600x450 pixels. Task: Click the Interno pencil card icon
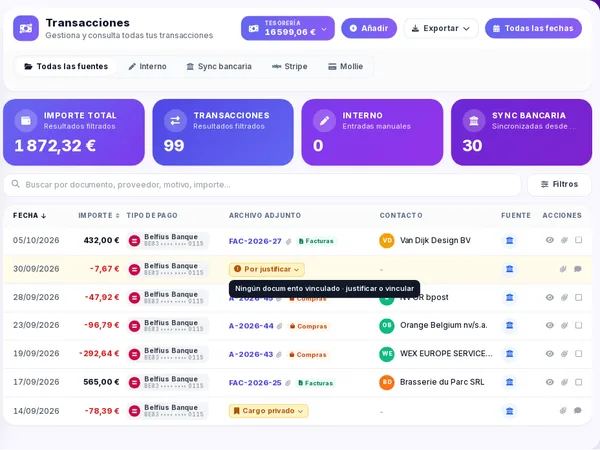pyautogui.click(x=324, y=121)
